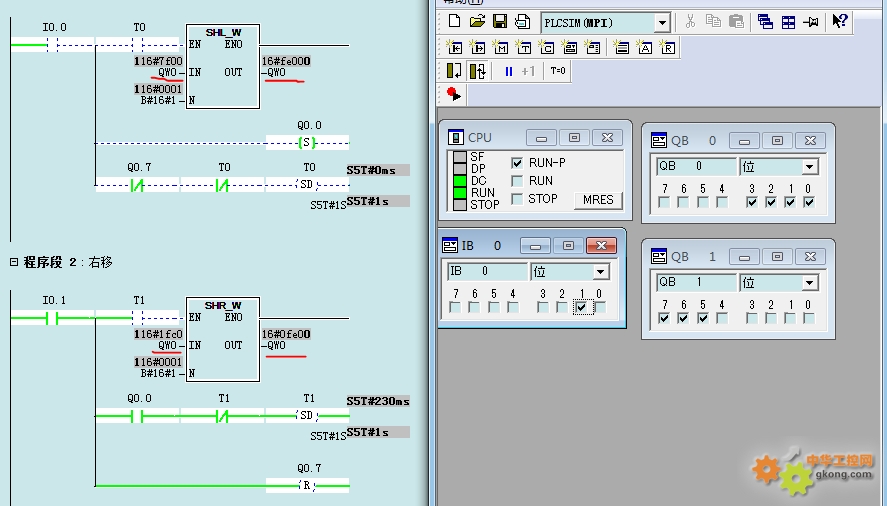Toggle bit 3 checkbox in QB 0 window
The height and width of the screenshot is (506, 887).
pyautogui.click(x=752, y=202)
